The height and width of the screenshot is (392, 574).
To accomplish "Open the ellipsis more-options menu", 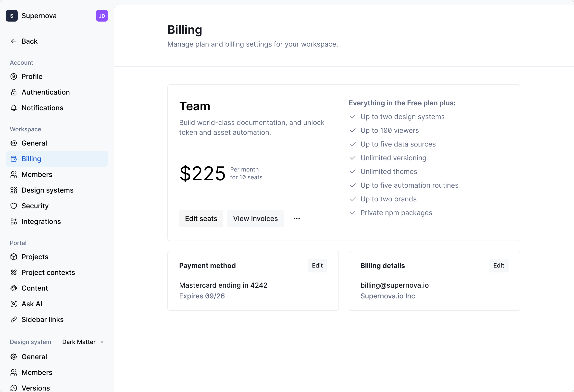I will click(x=296, y=218).
